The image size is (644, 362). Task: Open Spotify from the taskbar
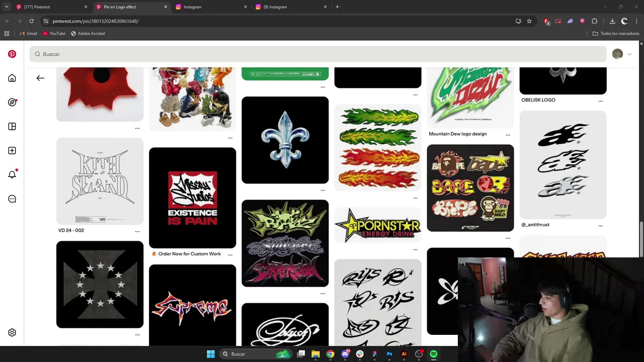pos(434,354)
